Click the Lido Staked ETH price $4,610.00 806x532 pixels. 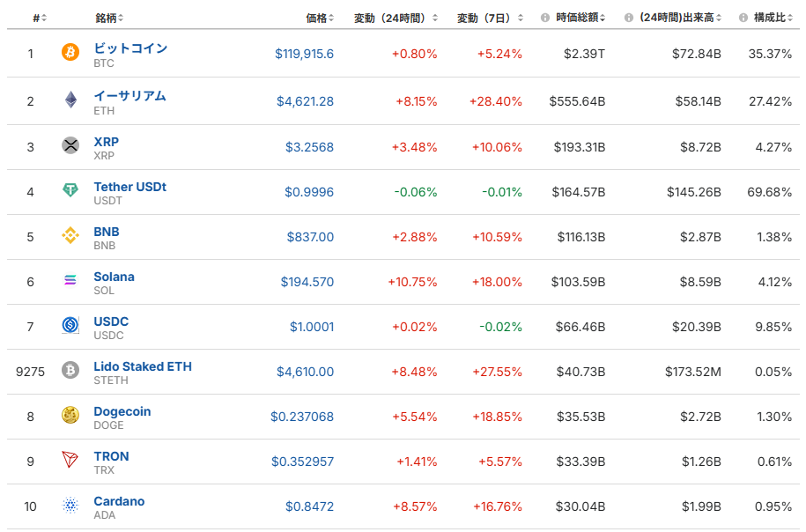[x=306, y=372]
